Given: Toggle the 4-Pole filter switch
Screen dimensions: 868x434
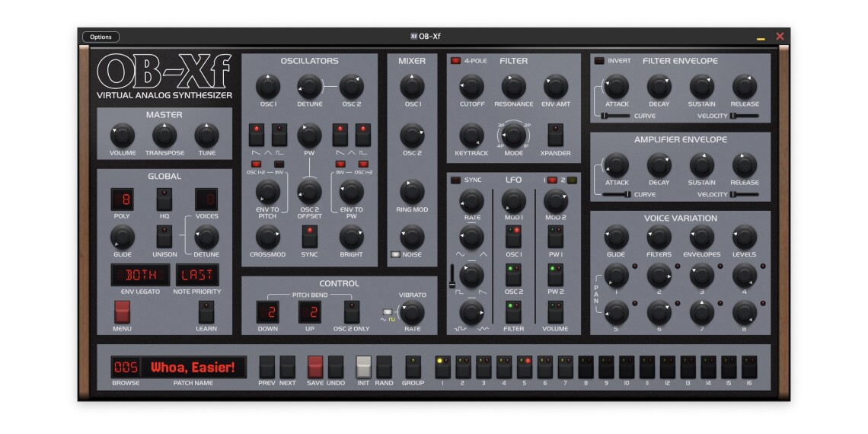Looking at the screenshot, I should coord(455,61).
